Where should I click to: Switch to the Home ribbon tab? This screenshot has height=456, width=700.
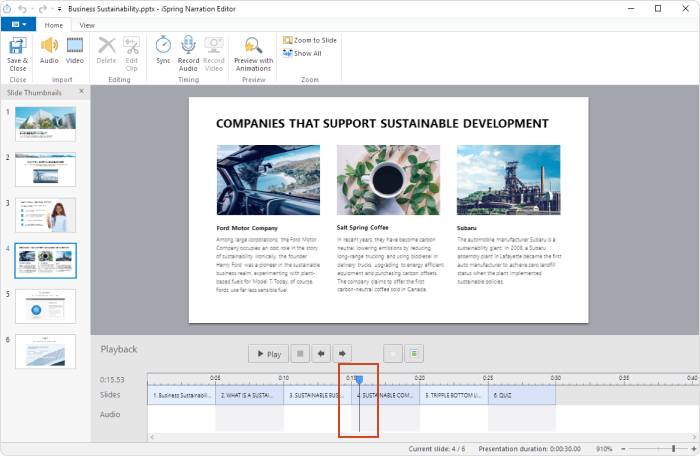(54, 25)
